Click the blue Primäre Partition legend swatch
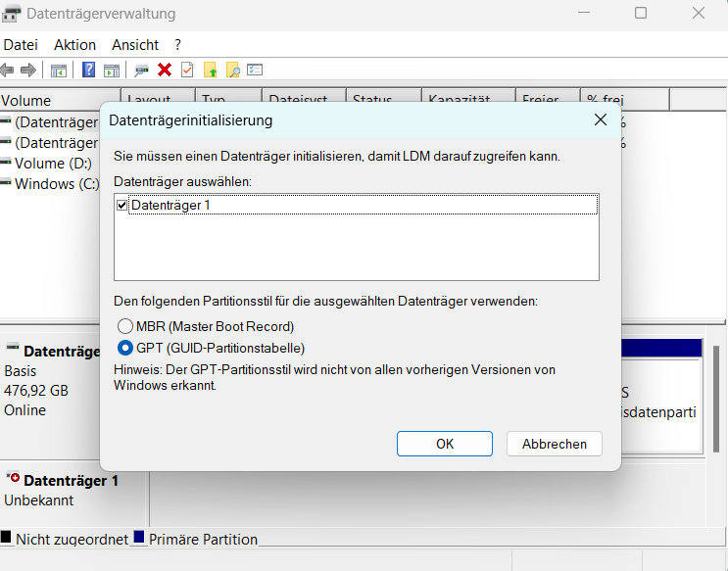The width and height of the screenshot is (728, 571). click(x=139, y=537)
